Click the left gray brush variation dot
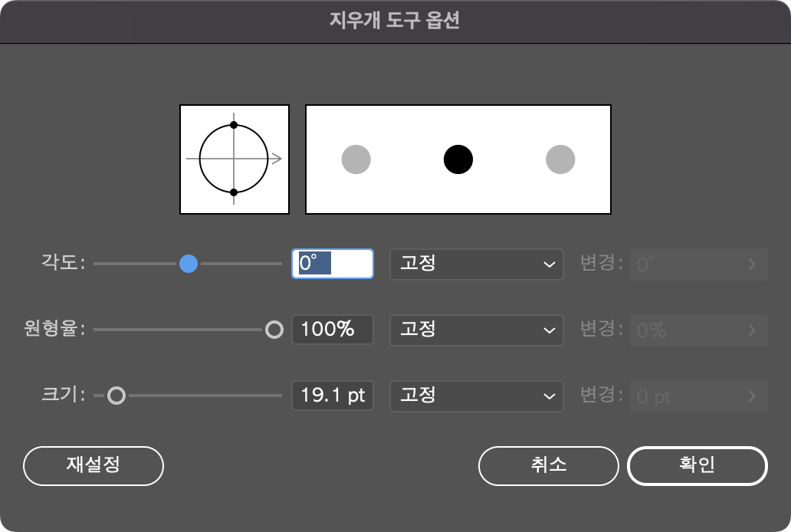Image resolution: width=791 pixels, height=532 pixels. 356,159
